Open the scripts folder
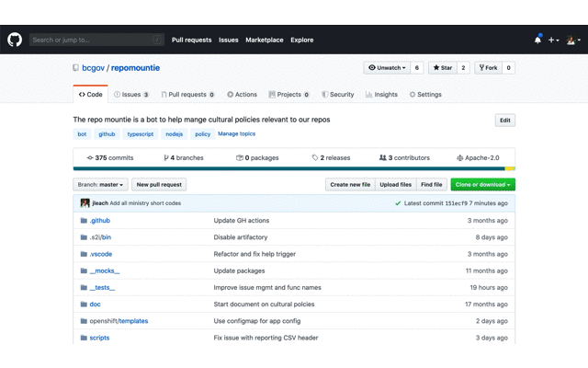Viewport: 588px width, 368px height. click(99, 338)
